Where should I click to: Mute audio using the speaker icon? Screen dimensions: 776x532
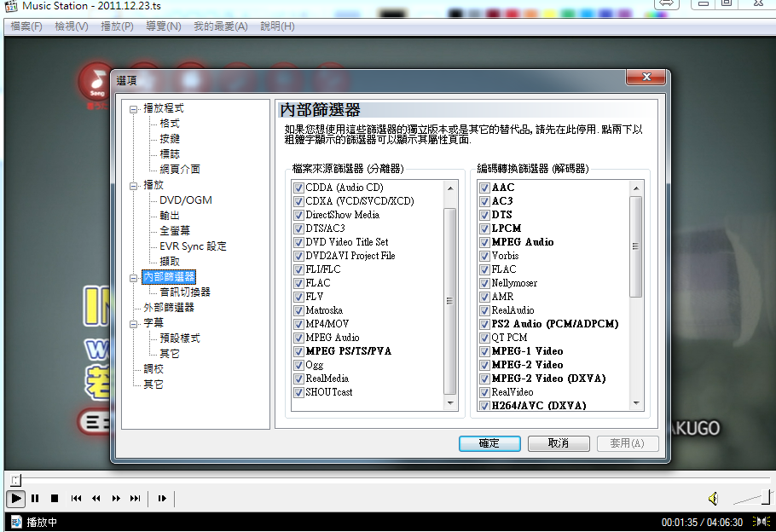click(714, 498)
